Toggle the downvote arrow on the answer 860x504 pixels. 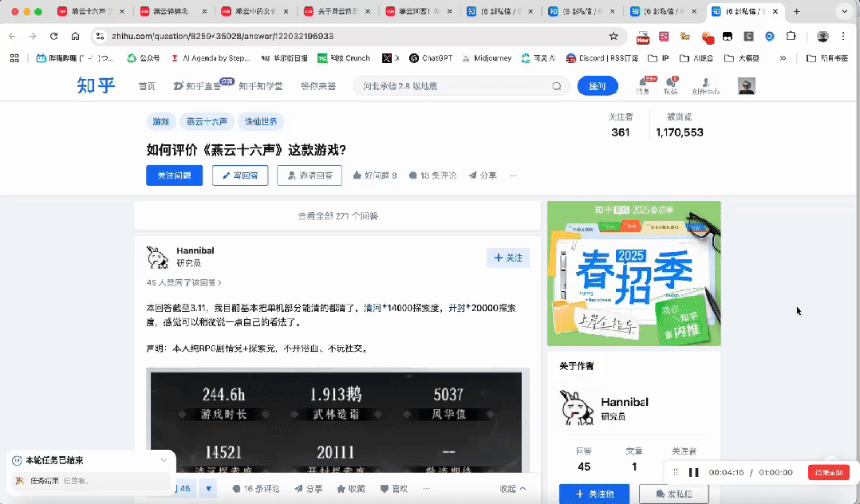pos(208,487)
